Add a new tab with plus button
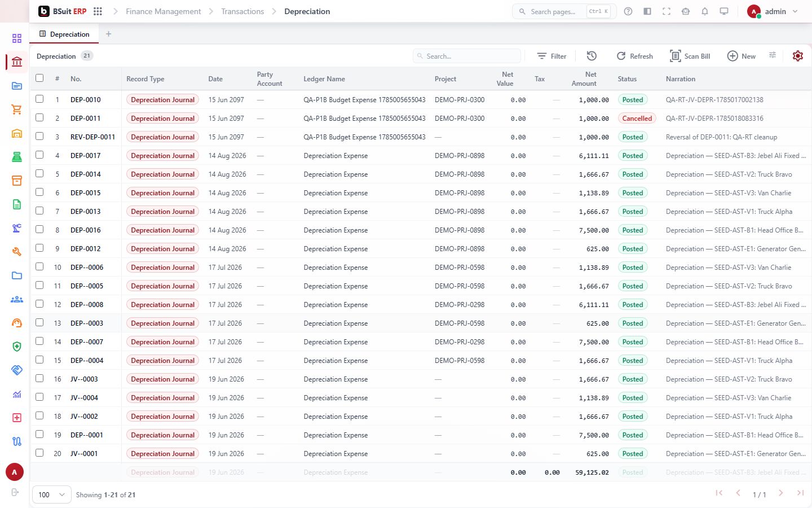This screenshot has width=812, height=508. [108, 34]
